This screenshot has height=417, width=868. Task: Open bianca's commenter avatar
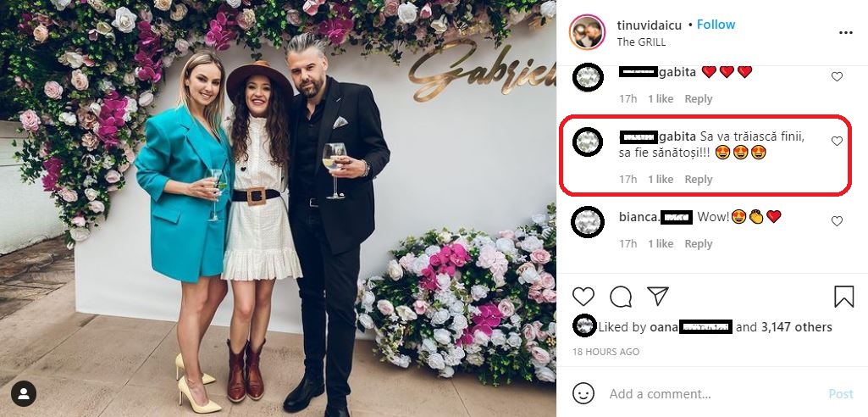[588, 221]
